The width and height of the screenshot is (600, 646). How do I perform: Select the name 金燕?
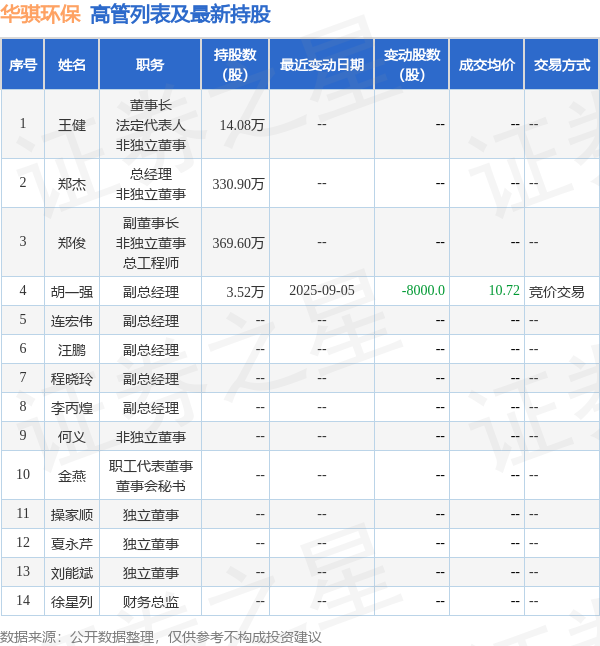tap(72, 476)
